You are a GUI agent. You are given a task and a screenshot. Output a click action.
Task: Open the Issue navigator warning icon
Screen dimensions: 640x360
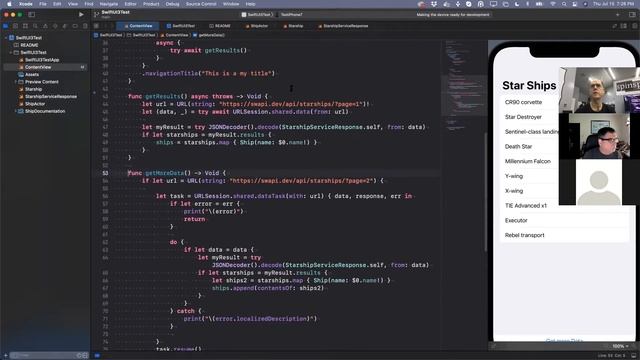tap(45, 26)
